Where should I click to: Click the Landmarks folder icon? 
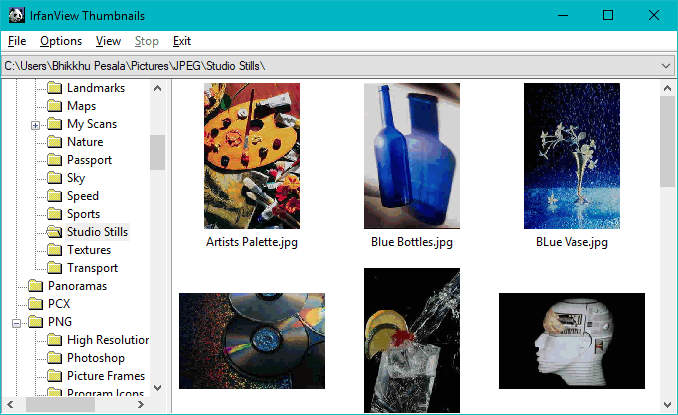[54, 88]
